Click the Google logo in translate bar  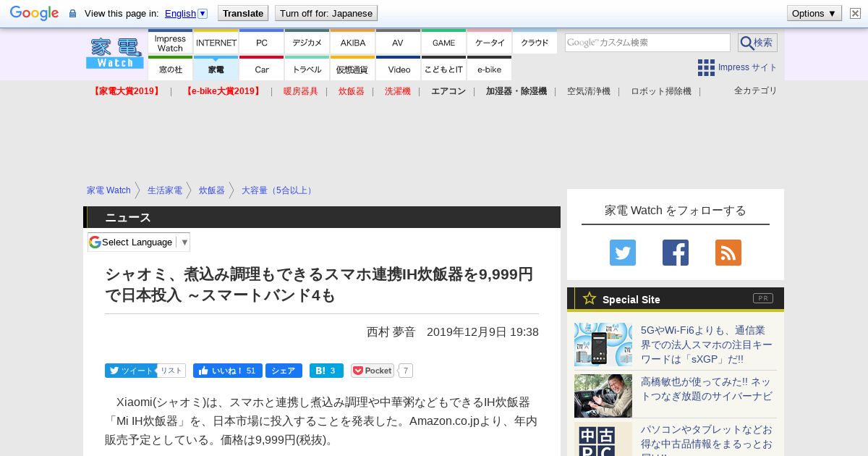point(34,13)
